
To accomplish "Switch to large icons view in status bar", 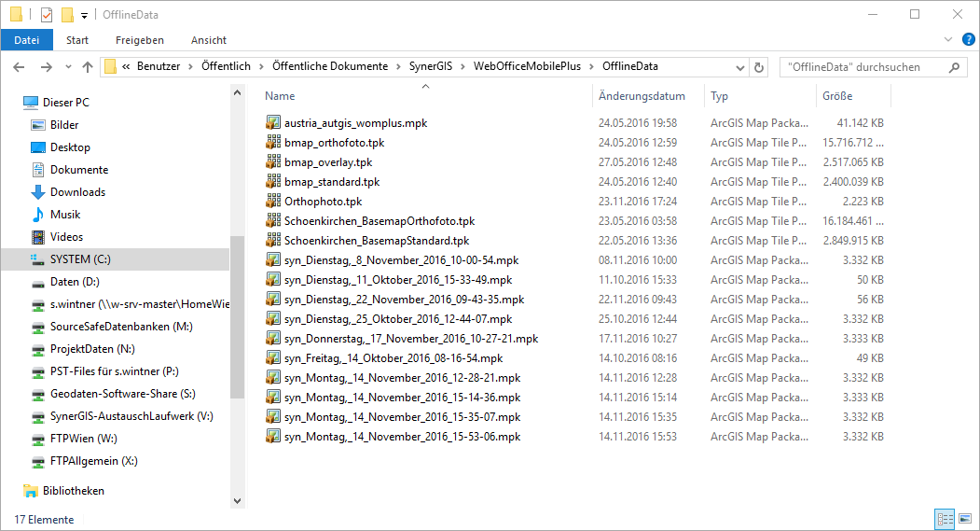I will coord(965,519).
